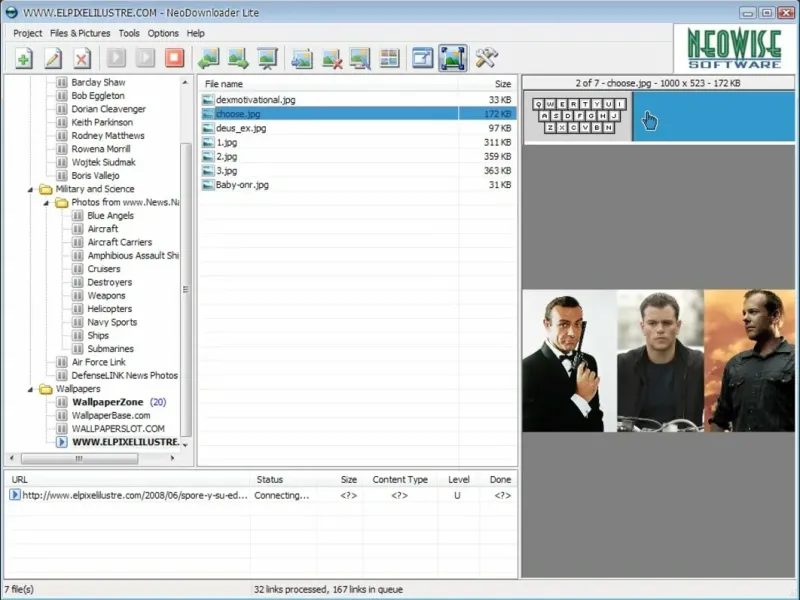
Task: Select the WALLPAPERSLOT.COM project
Action: pos(118,429)
